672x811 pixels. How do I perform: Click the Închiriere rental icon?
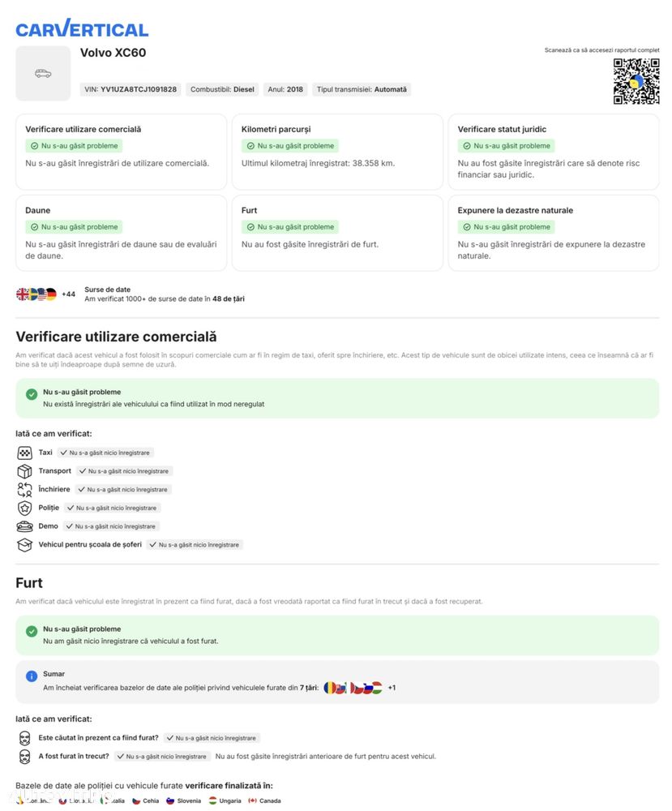pyautogui.click(x=25, y=489)
